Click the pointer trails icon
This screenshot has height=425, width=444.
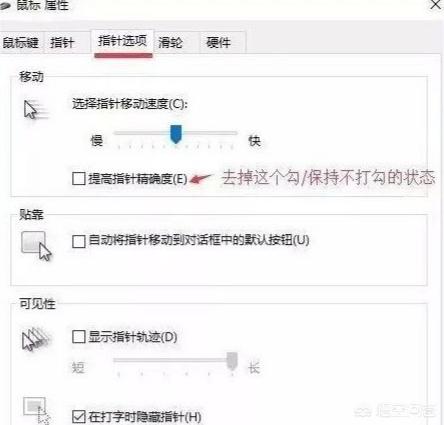click(x=35, y=338)
